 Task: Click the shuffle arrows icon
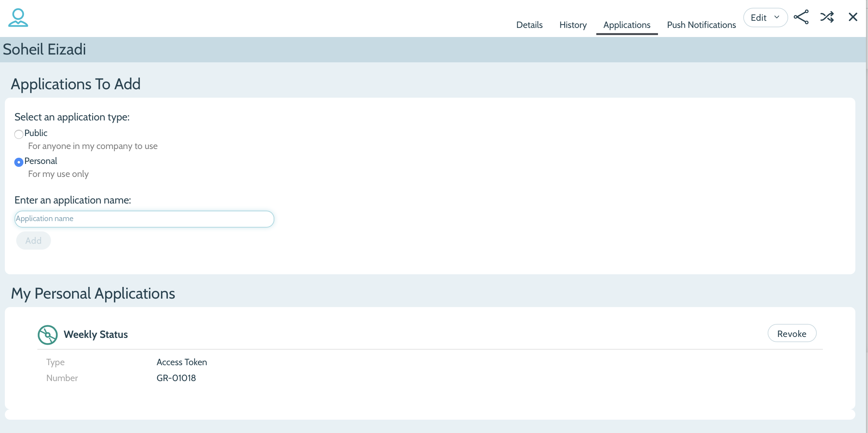tap(827, 17)
